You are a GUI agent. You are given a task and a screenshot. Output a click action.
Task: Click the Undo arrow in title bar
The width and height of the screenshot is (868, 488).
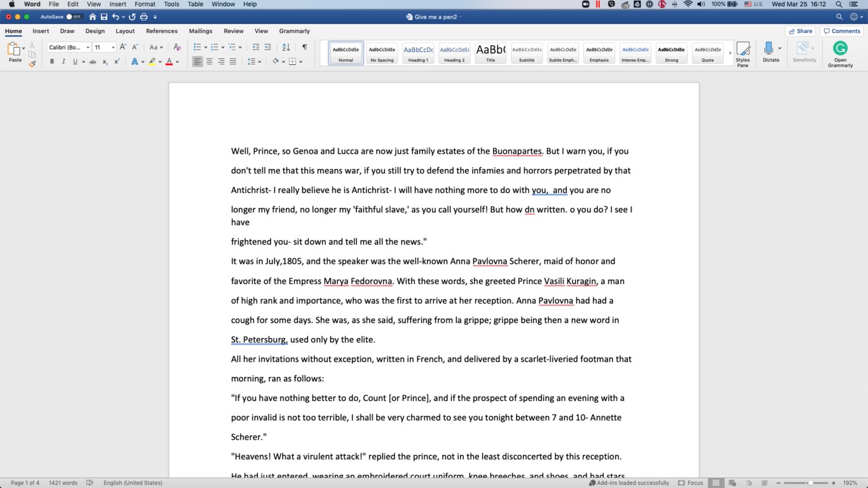click(115, 17)
